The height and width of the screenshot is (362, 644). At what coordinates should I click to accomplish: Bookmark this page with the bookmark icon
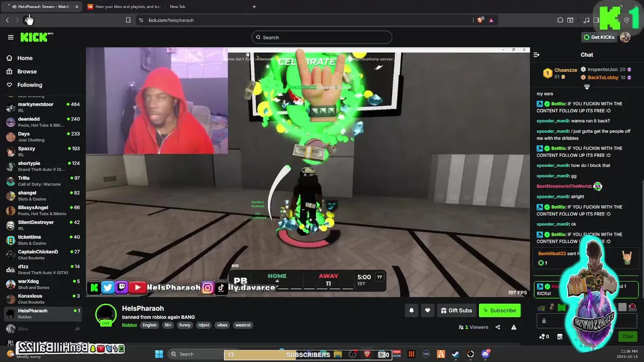(x=128, y=20)
